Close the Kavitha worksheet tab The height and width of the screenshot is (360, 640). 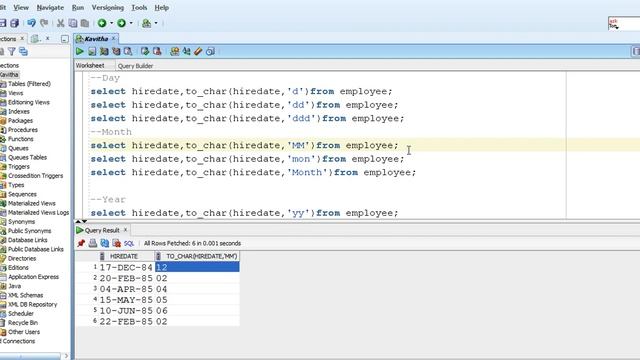click(113, 38)
